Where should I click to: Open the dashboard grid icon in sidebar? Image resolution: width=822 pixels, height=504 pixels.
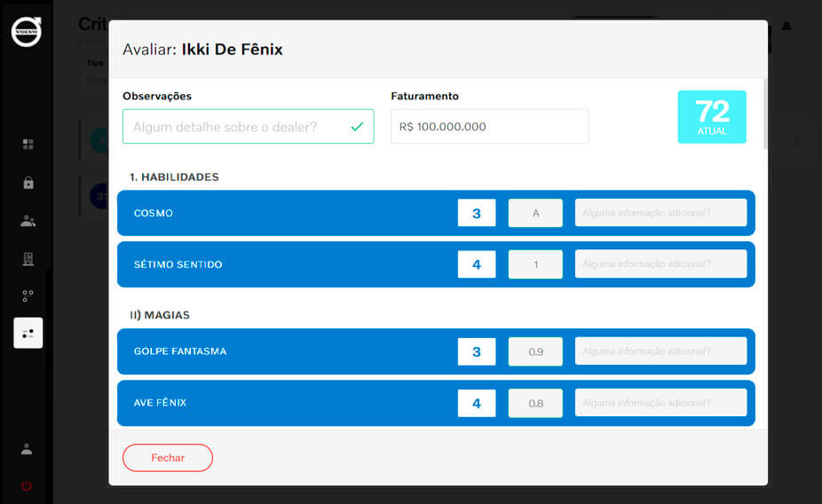(x=28, y=144)
